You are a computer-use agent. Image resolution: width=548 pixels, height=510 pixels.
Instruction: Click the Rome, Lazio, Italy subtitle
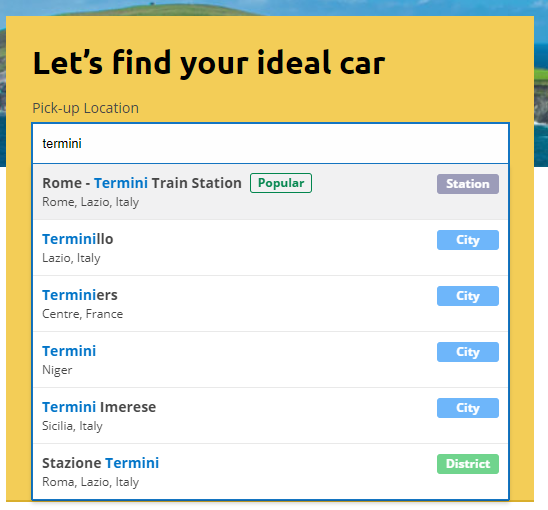pyautogui.click(x=91, y=202)
